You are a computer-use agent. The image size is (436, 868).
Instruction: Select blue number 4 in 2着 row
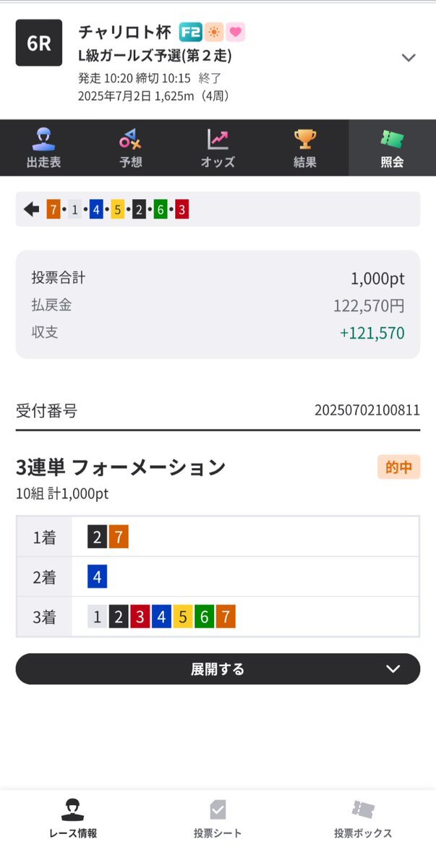click(98, 577)
